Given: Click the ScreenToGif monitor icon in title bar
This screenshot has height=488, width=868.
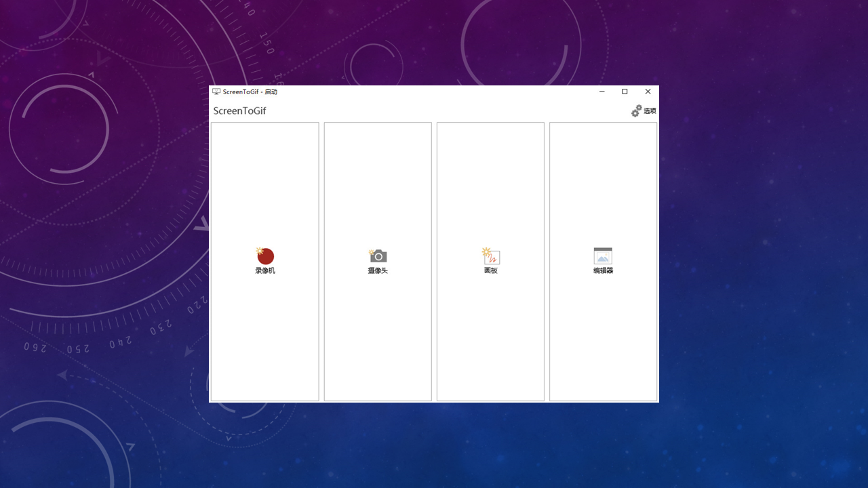Looking at the screenshot, I should (x=216, y=91).
